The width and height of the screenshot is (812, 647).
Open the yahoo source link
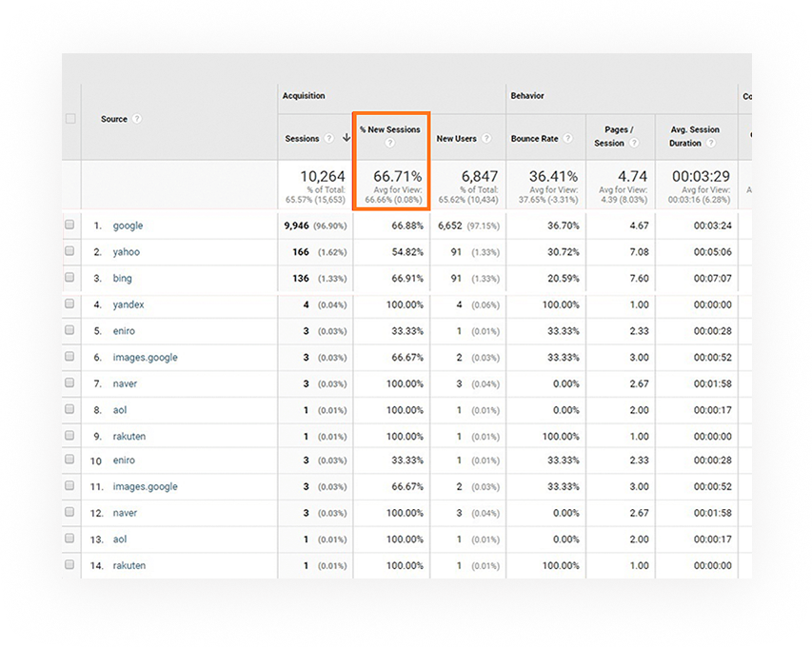[127, 252]
